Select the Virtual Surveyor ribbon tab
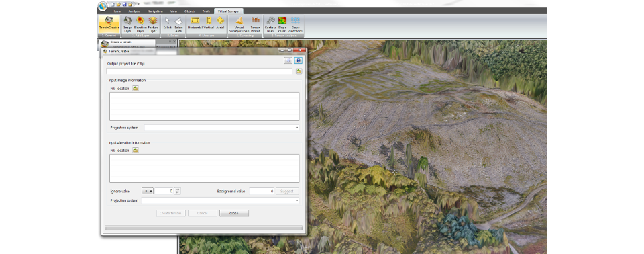The image size is (644, 254). [229, 11]
